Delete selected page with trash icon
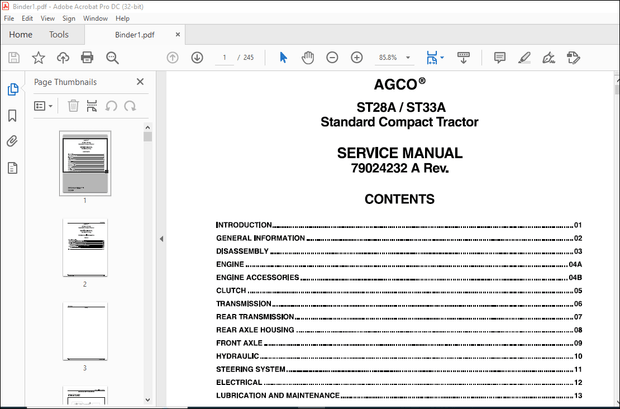Screen dimensions: 620x409 point(73,106)
